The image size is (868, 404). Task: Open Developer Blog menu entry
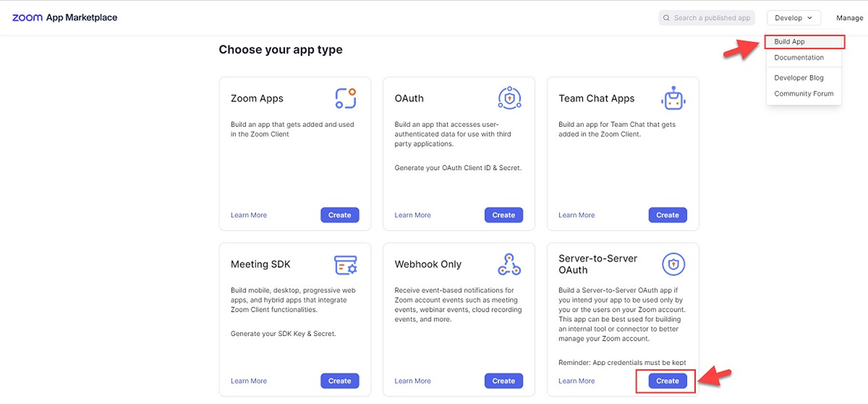[x=799, y=77]
